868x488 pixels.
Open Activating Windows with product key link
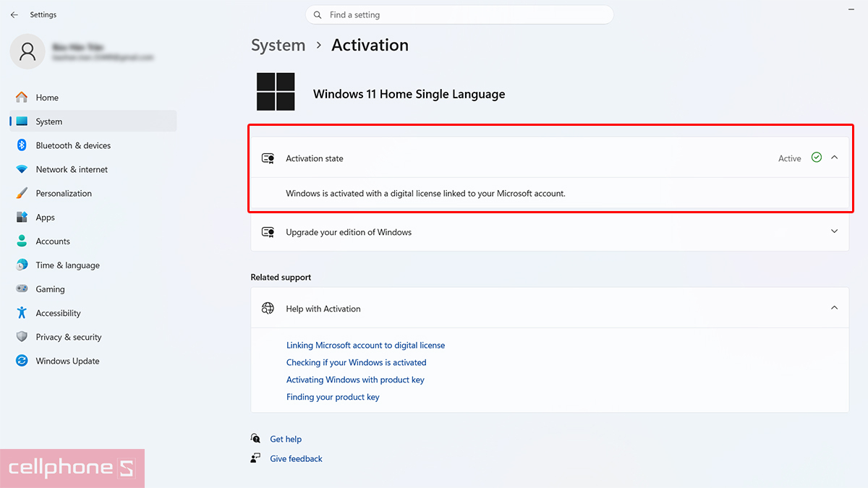(x=355, y=380)
